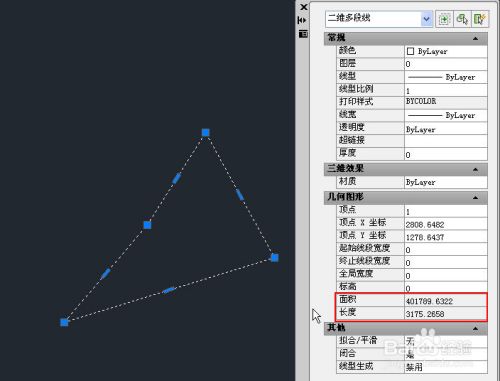This screenshot has height=381, width=500.
Task: Toggle the PICKADD value icon
Action: (444, 19)
